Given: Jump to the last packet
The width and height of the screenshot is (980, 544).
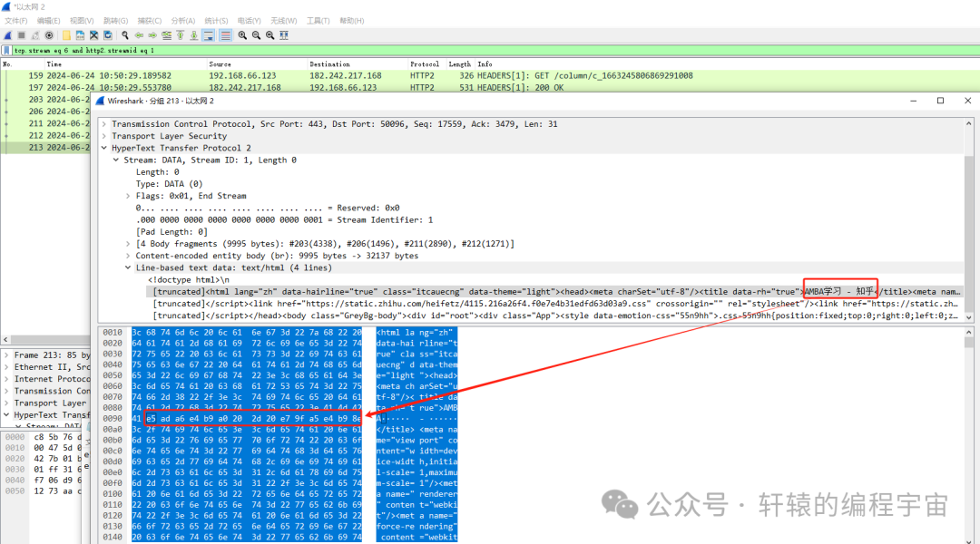Looking at the screenshot, I should 194,35.
